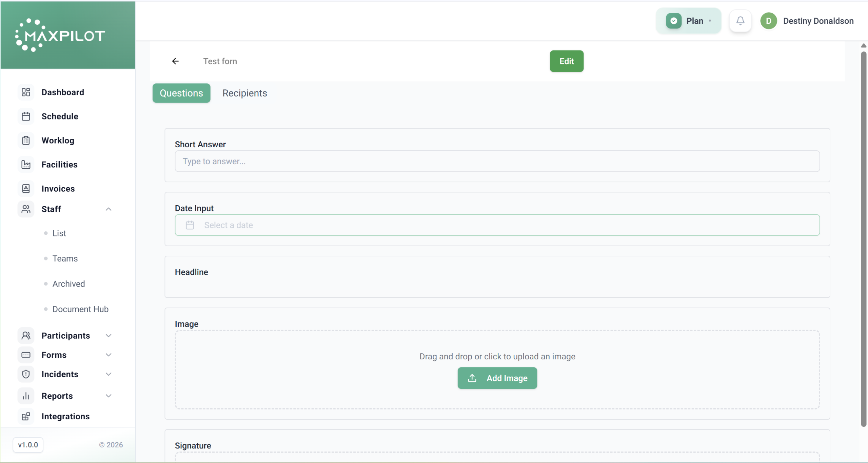
Task: Click the Integrations icon in sidebar
Action: [x=26, y=416]
